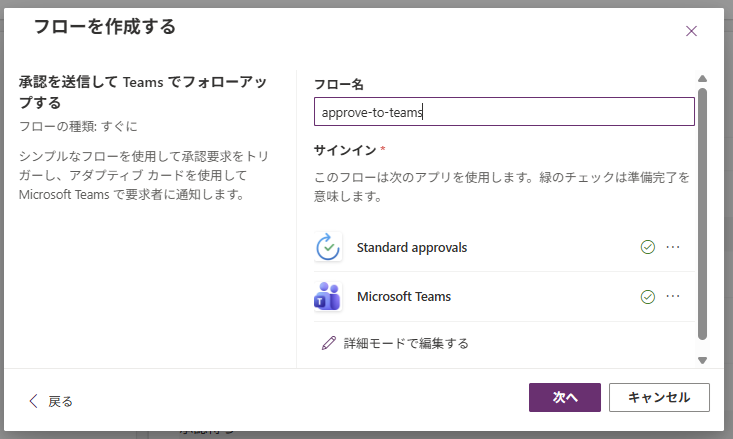This screenshot has width=733, height=439.
Task: Click the サインイン heading
Action: pos(345,150)
